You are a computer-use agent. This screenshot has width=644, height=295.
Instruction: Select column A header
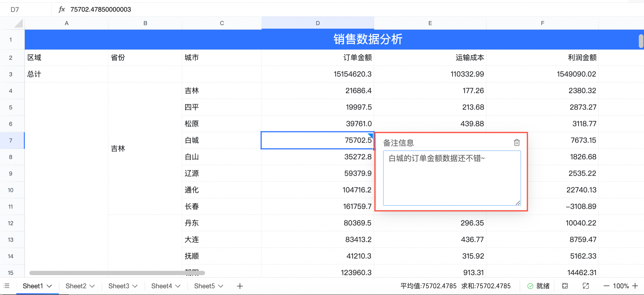pyautogui.click(x=66, y=23)
